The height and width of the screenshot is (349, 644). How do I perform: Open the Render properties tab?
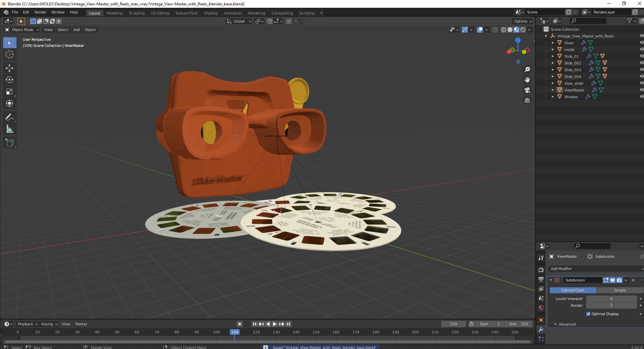(x=541, y=270)
